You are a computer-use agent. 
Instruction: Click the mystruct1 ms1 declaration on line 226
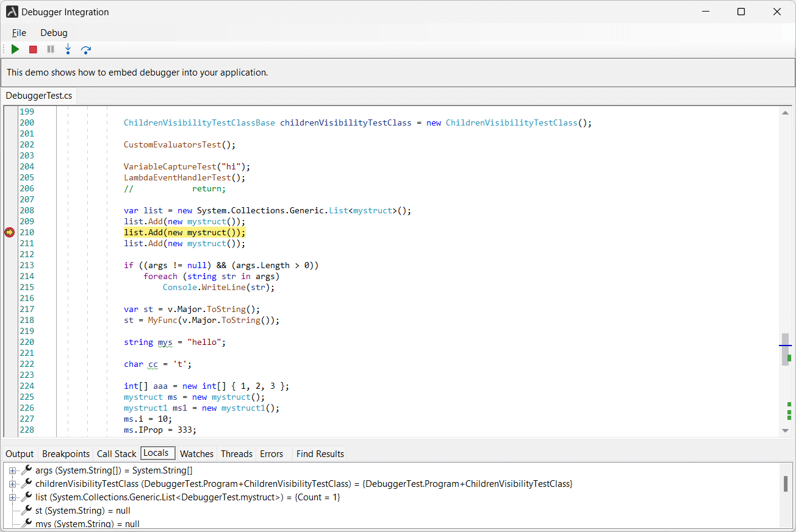(201, 408)
